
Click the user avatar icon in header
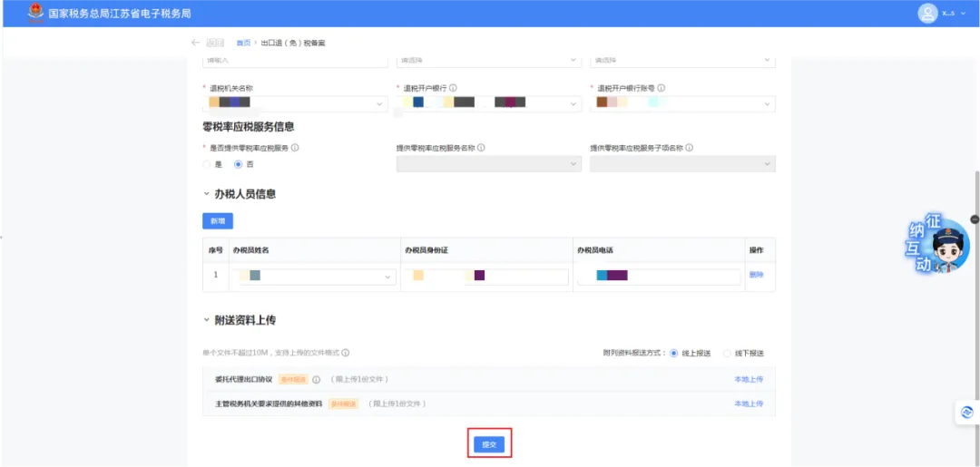pyautogui.click(x=927, y=13)
